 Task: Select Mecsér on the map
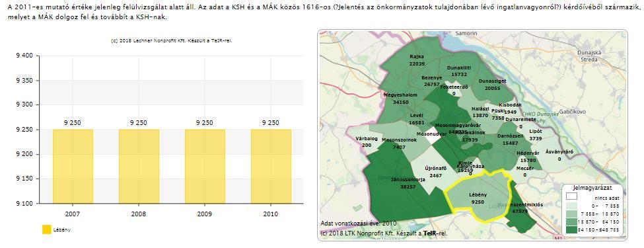[x=525, y=171]
